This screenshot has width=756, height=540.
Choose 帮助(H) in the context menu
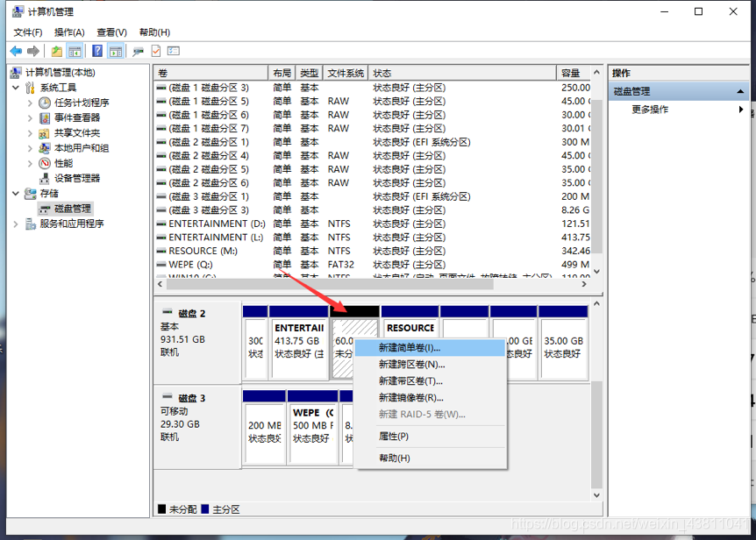click(430, 458)
